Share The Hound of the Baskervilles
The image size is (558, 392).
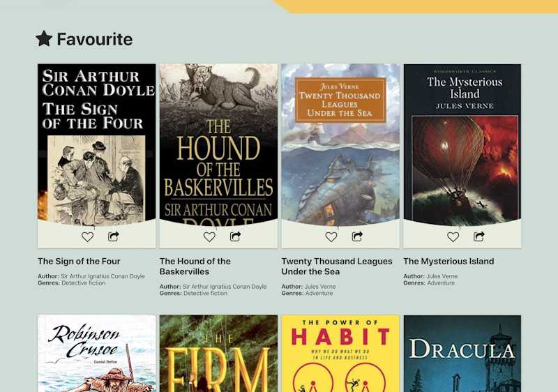coord(236,237)
